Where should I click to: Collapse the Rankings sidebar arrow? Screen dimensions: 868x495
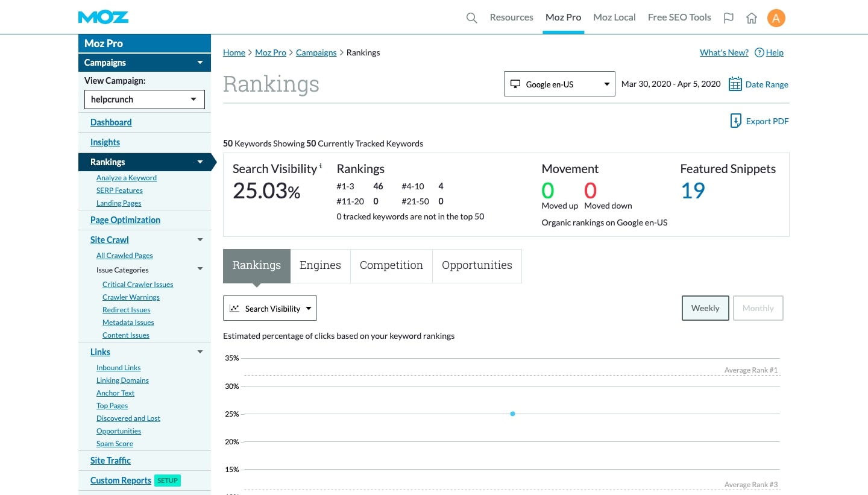coord(200,162)
